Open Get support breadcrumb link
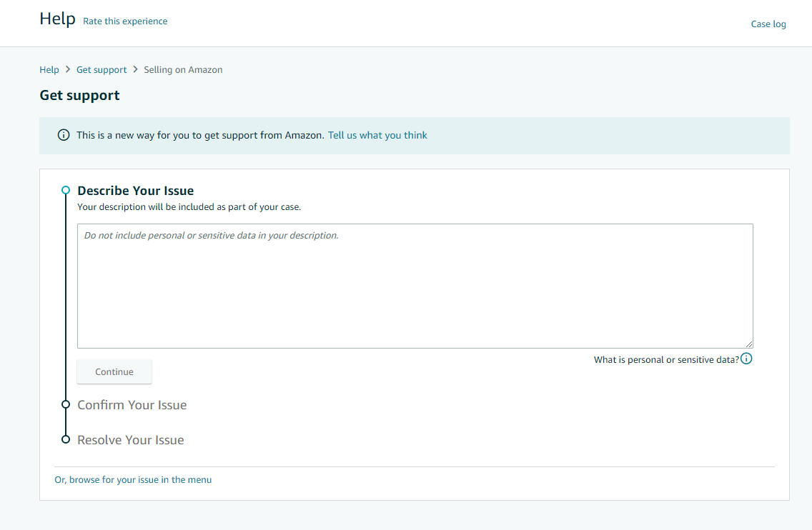 coord(101,70)
